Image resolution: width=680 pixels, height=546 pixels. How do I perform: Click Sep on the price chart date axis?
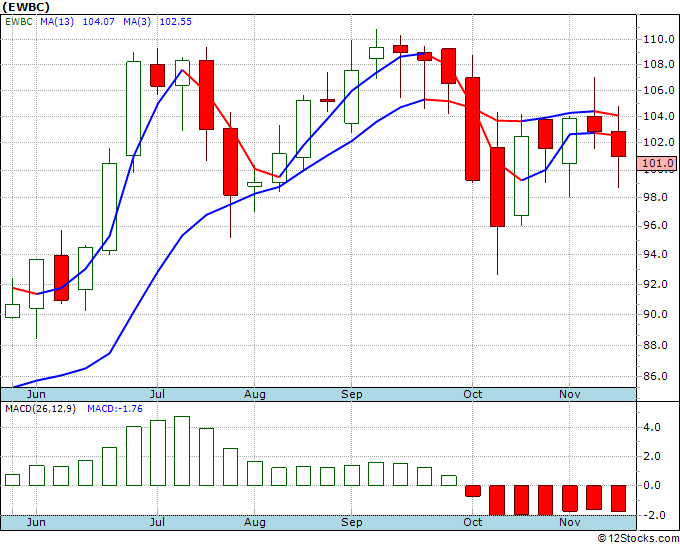[x=351, y=394]
